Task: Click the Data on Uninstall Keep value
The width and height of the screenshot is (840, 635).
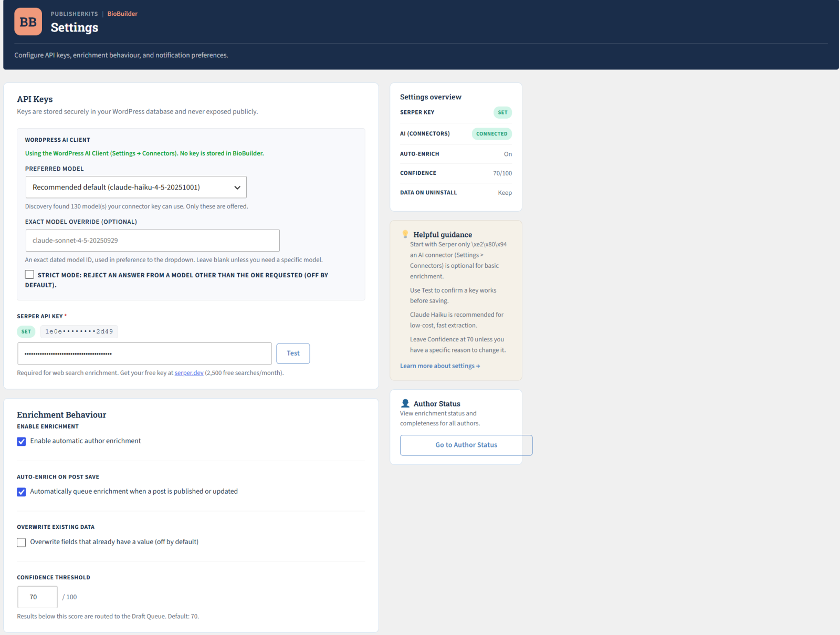Action: (505, 193)
